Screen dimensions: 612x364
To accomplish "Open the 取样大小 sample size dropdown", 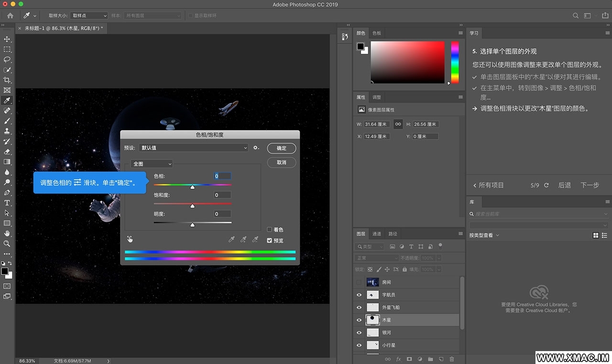I will coord(89,16).
